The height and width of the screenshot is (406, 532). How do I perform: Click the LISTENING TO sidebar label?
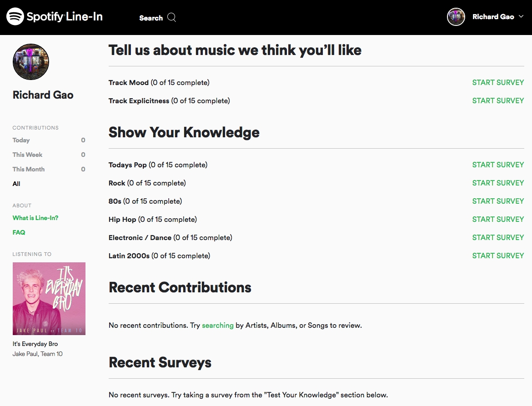(x=32, y=254)
